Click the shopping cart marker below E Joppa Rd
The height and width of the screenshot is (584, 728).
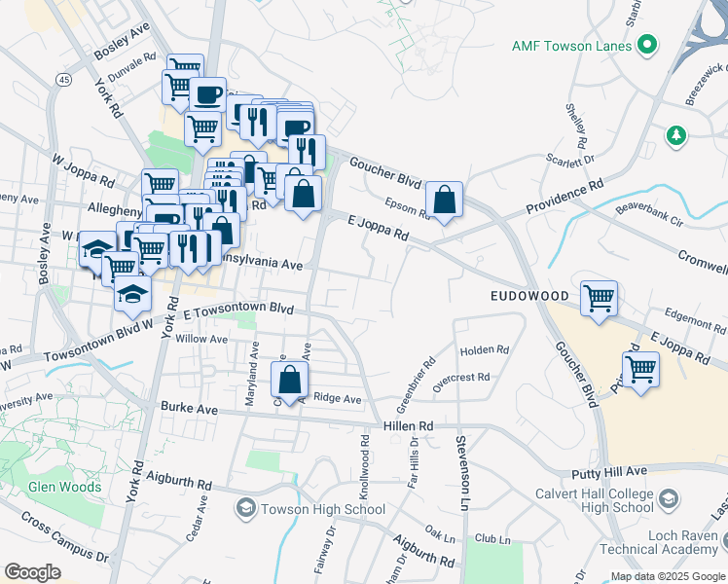640,370
